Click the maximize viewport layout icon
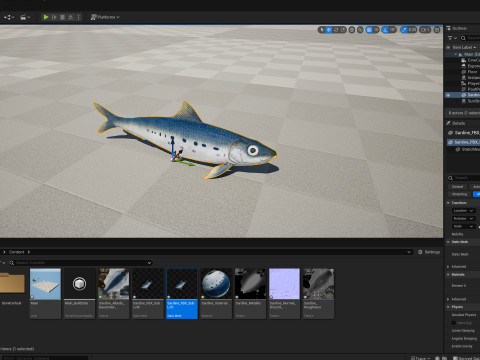Image resolution: width=480 pixels, height=360 pixels. click(437, 30)
